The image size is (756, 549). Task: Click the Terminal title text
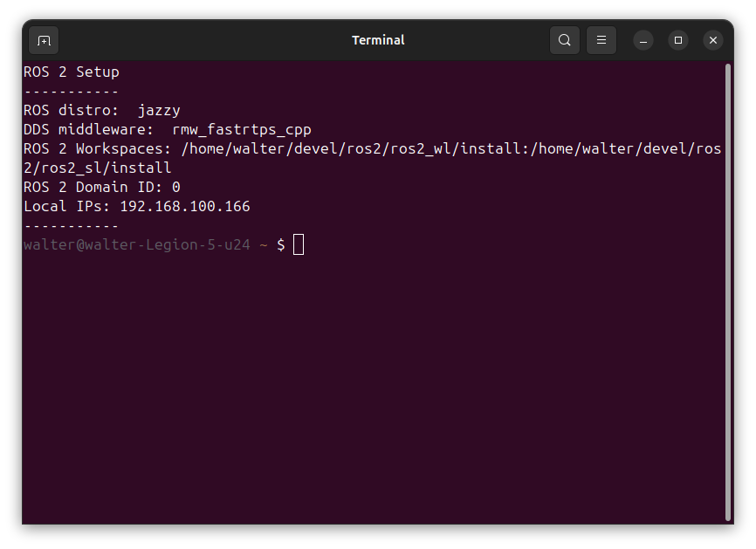[x=377, y=39]
